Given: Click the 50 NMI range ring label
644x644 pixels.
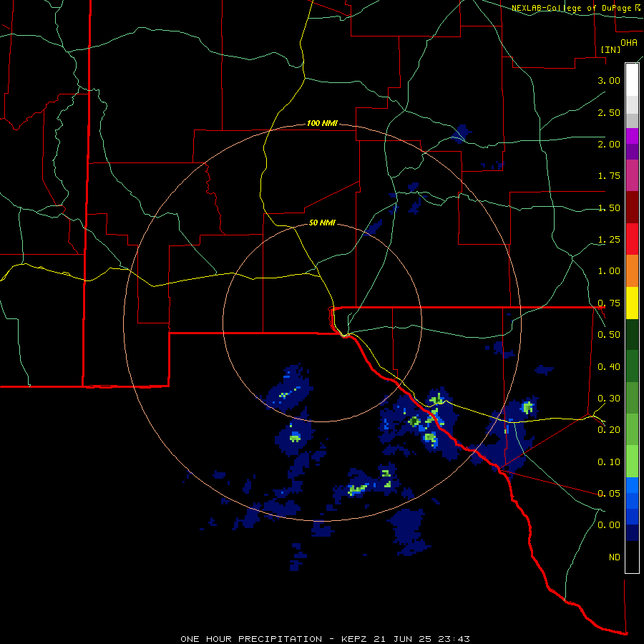Looking at the screenshot, I should coord(322,223).
